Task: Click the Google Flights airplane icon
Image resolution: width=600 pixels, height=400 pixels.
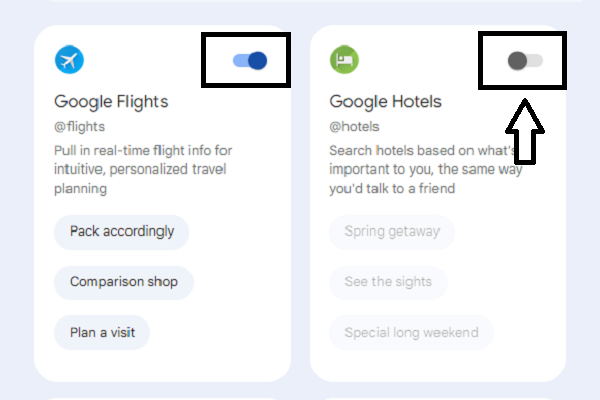Action: tap(70, 61)
